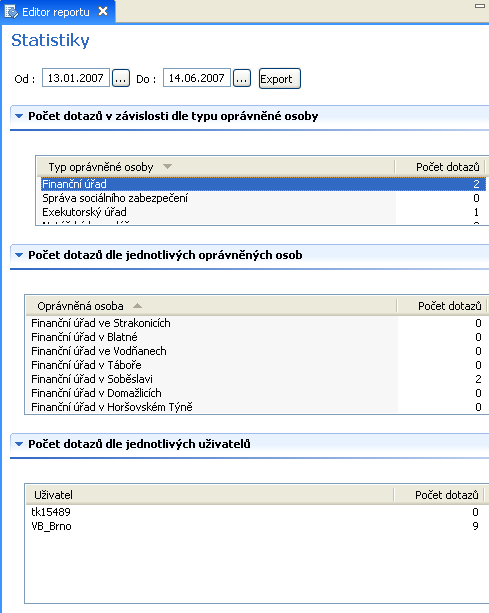
Task: Open date picker next to Od field
Action: point(121,78)
